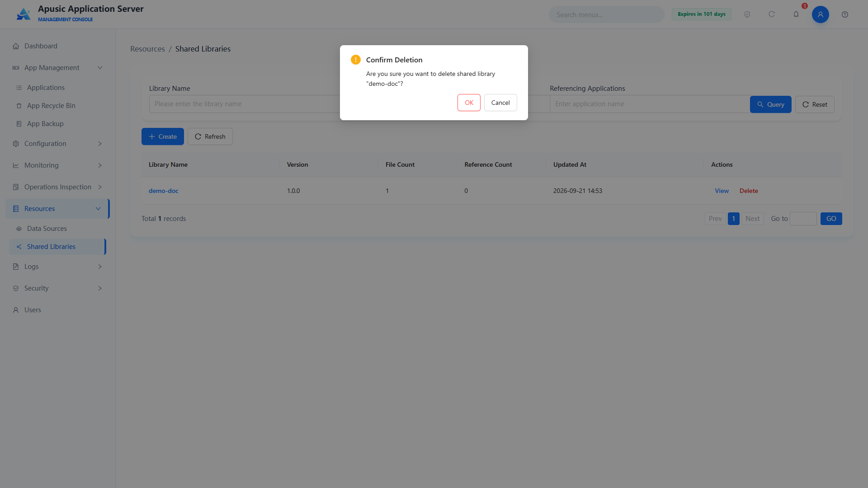Open Applications in the sidebar
This screenshot has height=488, width=868.
[58, 88]
